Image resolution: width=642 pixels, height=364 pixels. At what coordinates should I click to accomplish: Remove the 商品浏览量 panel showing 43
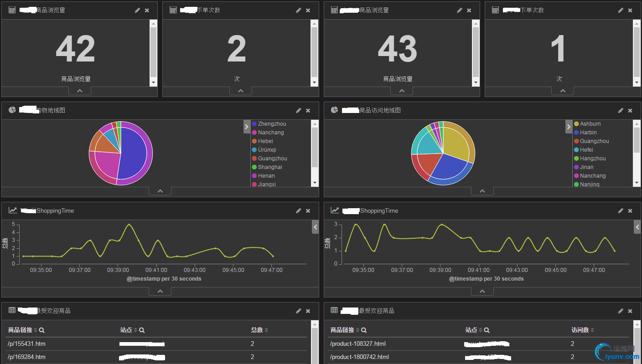(469, 10)
